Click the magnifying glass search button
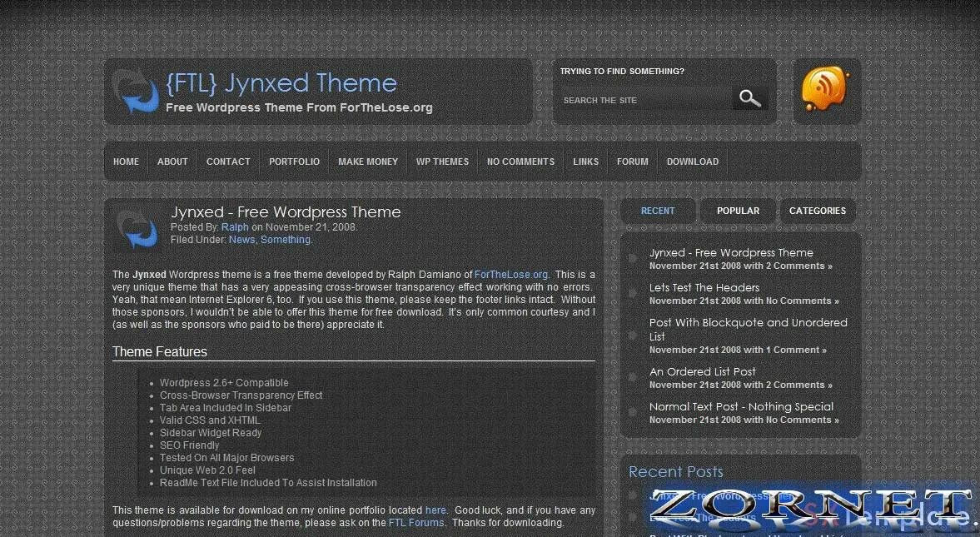The height and width of the screenshot is (537, 980). point(750,98)
